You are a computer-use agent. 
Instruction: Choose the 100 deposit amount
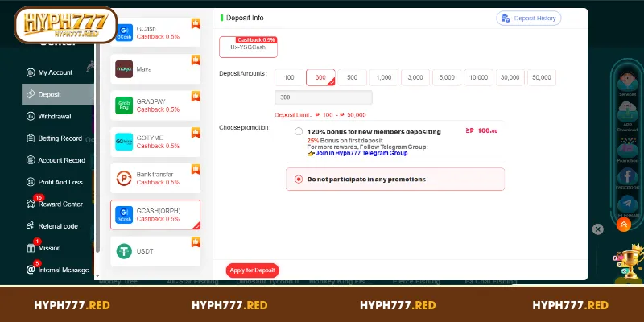coord(289,77)
